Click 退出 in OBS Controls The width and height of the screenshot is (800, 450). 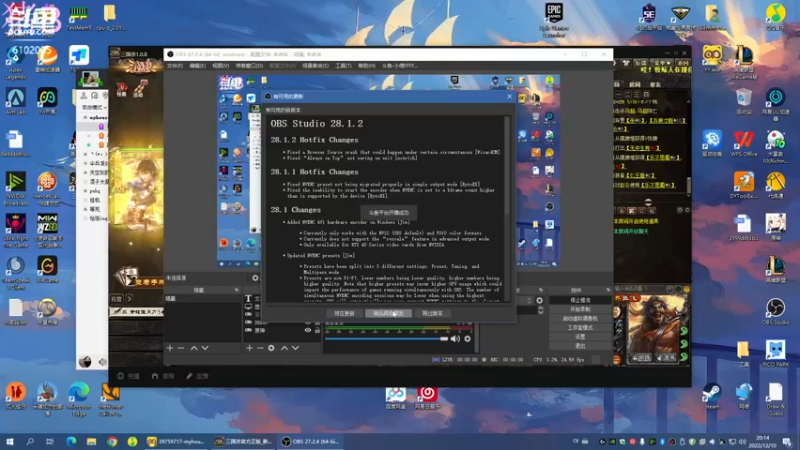click(580, 346)
